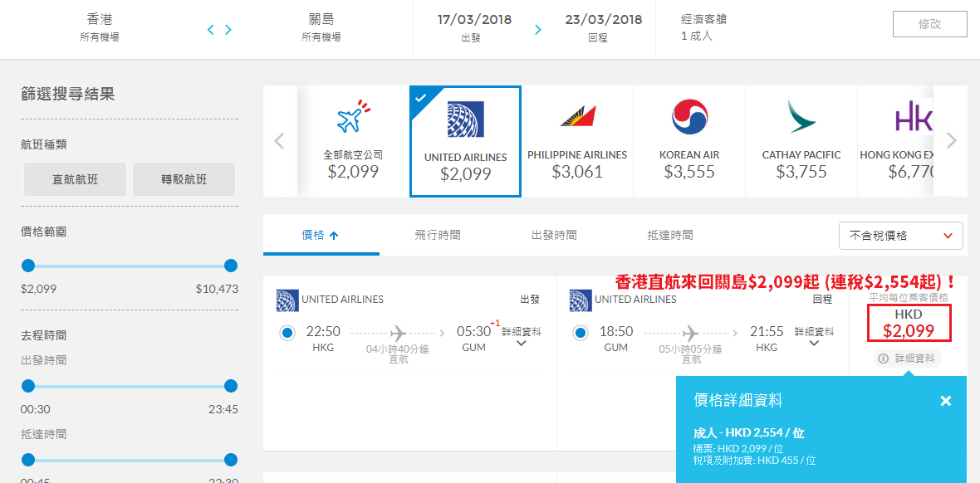Image resolution: width=980 pixels, height=483 pixels.
Task: Click the United Airlines logo in the return flight
Action: point(581,300)
